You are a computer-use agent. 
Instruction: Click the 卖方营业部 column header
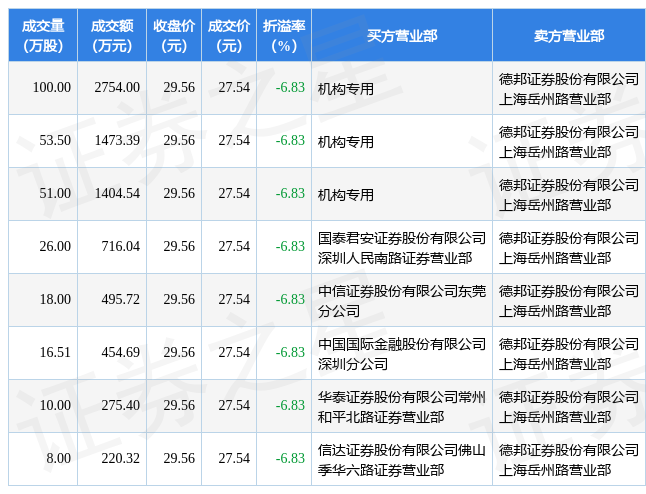click(x=569, y=35)
